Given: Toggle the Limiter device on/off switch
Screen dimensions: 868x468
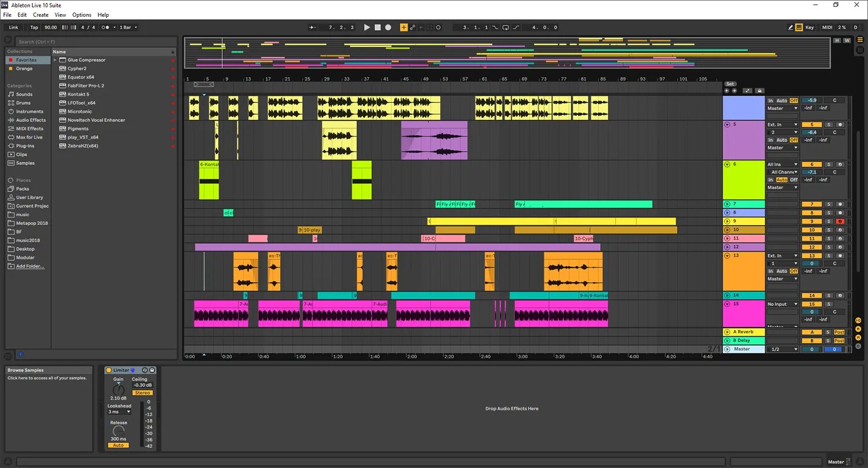Looking at the screenshot, I should 109,370.
